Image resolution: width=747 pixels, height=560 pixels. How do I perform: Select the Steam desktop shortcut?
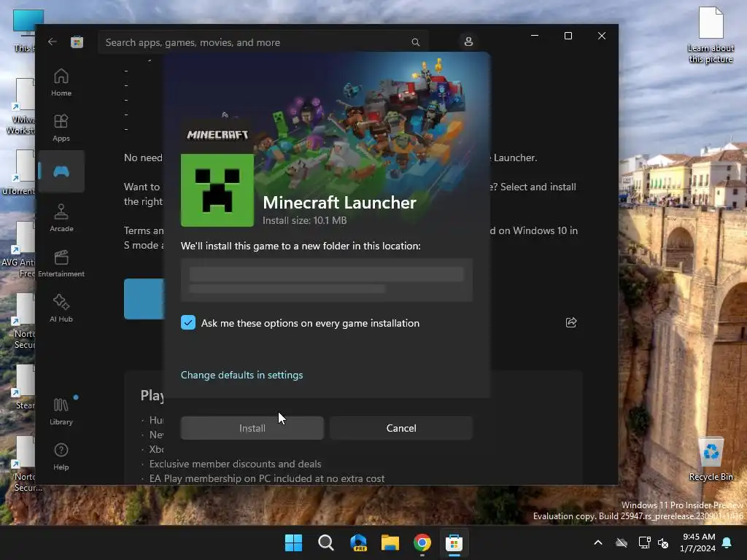point(24,388)
